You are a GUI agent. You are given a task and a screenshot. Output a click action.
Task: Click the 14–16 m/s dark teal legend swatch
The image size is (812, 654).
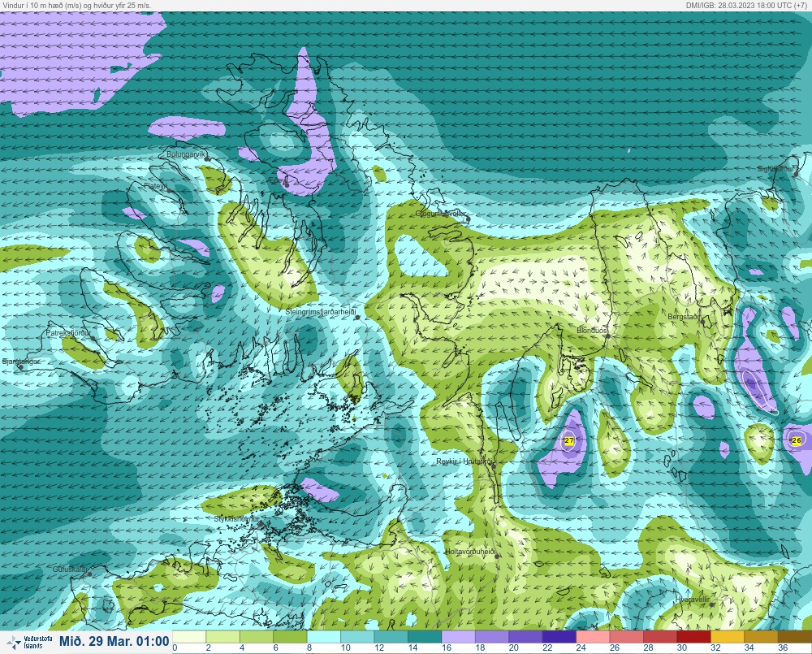coord(425,636)
